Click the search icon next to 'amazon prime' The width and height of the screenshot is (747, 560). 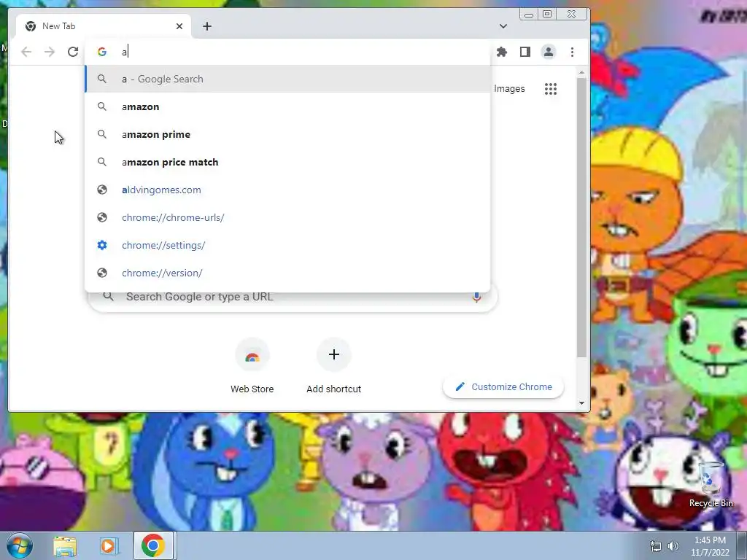102,134
